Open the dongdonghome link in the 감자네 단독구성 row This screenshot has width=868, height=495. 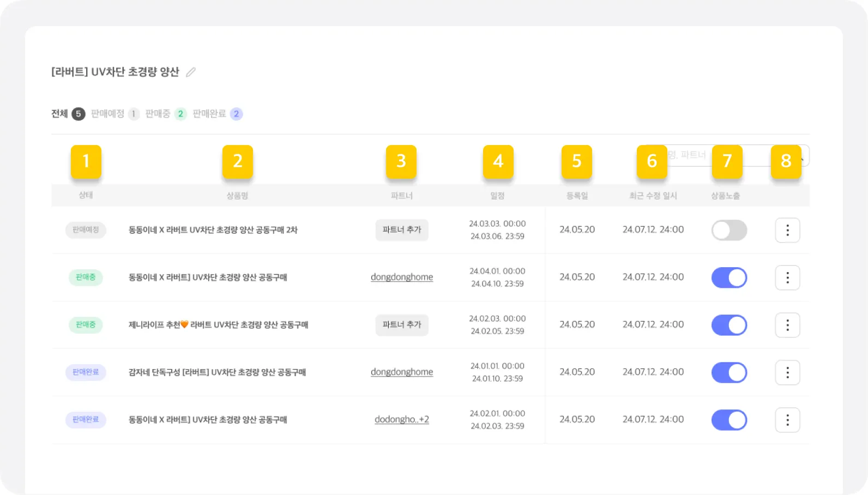(402, 372)
